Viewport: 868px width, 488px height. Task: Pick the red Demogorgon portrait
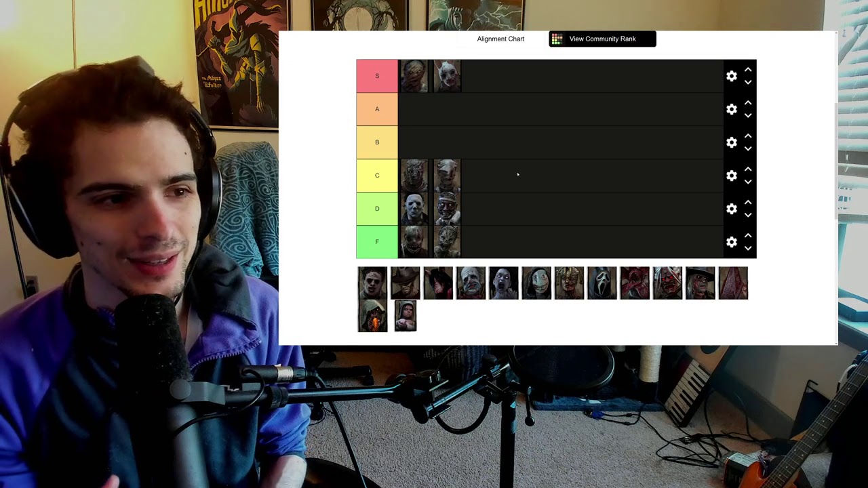635,283
